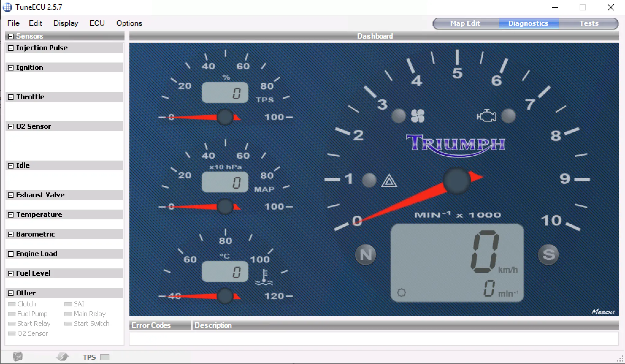Click the Error Codes column header

(x=151, y=325)
